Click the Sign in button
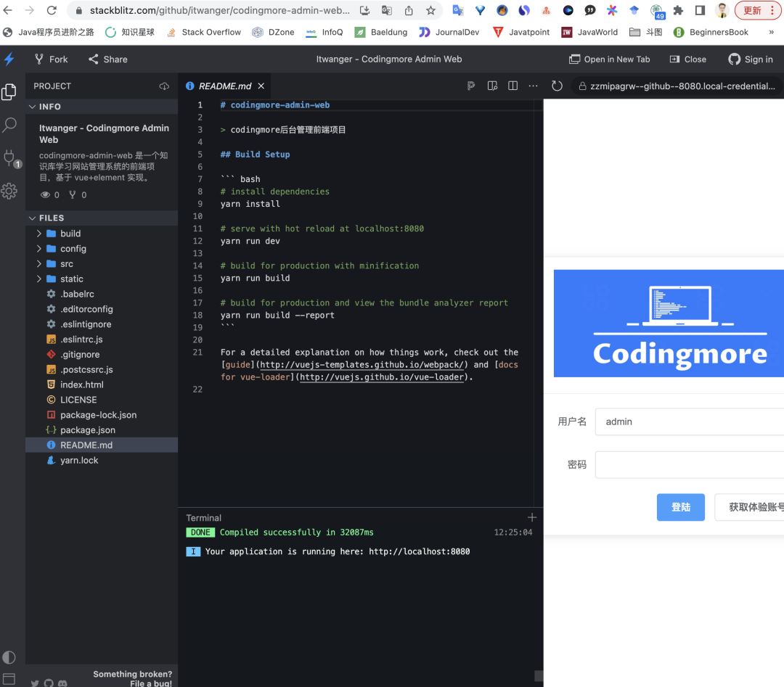This screenshot has height=687, width=784. pyautogui.click(x=751, y=59)
